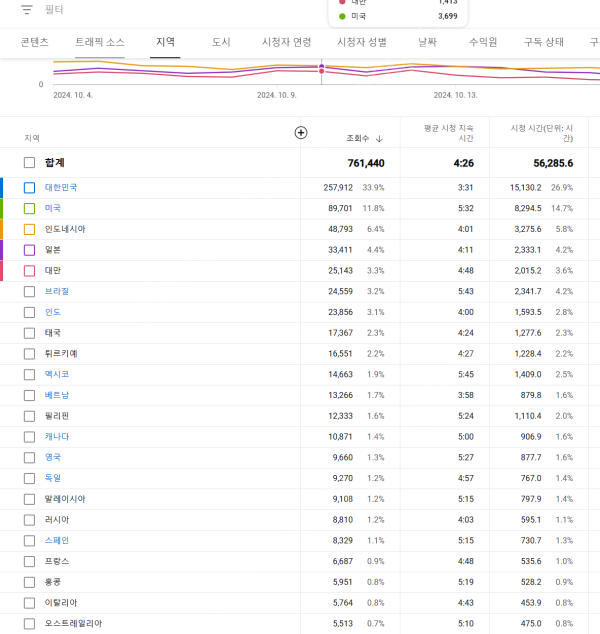Switch to the 트래픽 소스 tab
This screenshot has height=634, width=600.
click(100, 42)
